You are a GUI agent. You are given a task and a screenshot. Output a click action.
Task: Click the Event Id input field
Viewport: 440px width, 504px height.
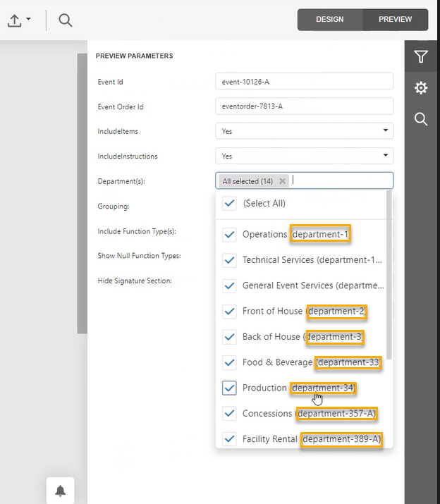(x=305, y=81)
